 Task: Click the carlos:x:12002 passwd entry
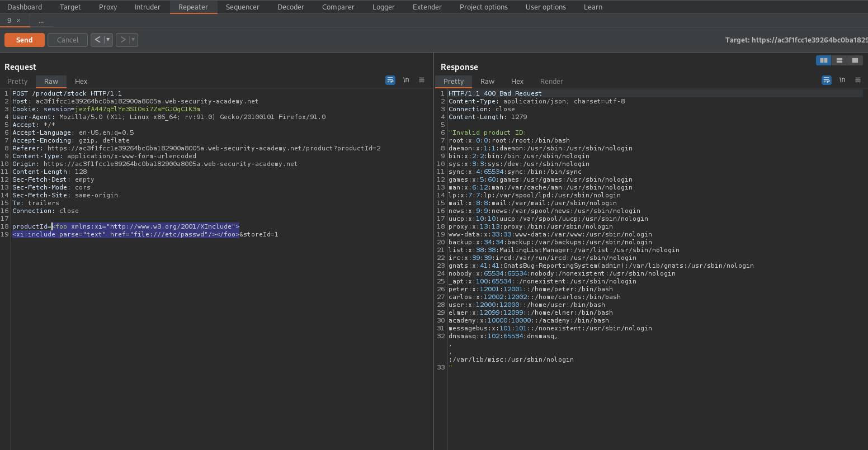[534, 297]
